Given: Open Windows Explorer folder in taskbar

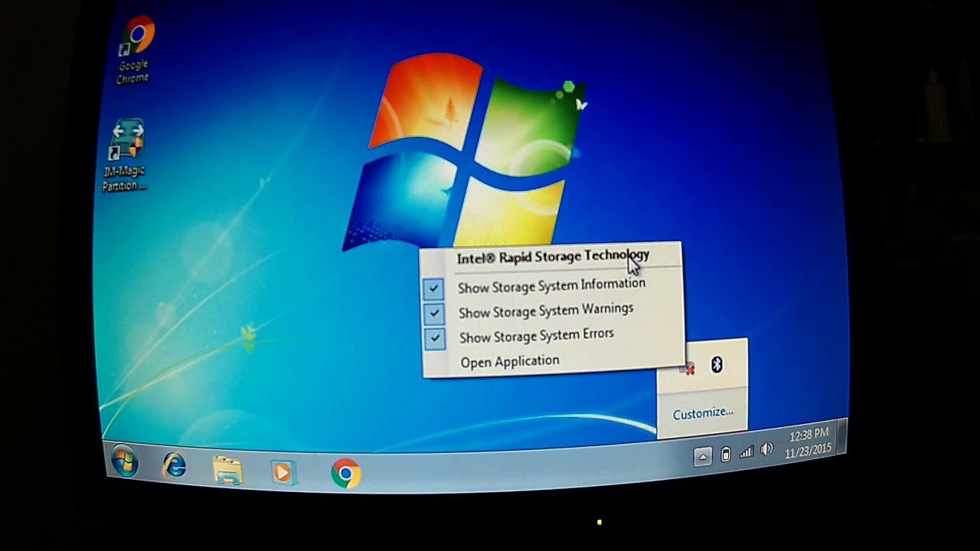Looking at the screenshot, I should (x=227, y=469).
